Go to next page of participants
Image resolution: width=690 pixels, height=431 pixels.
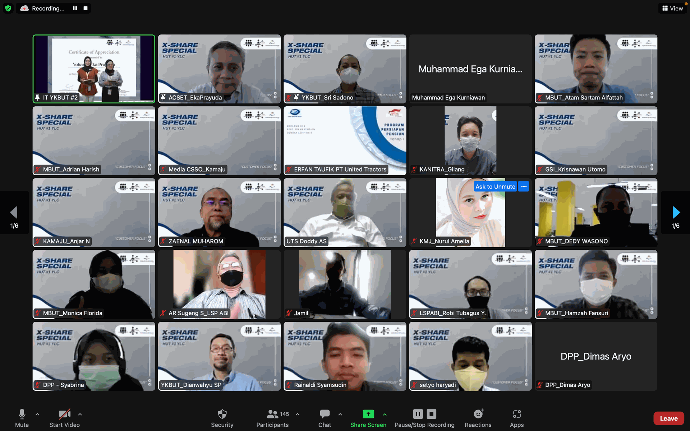point(676,212)
